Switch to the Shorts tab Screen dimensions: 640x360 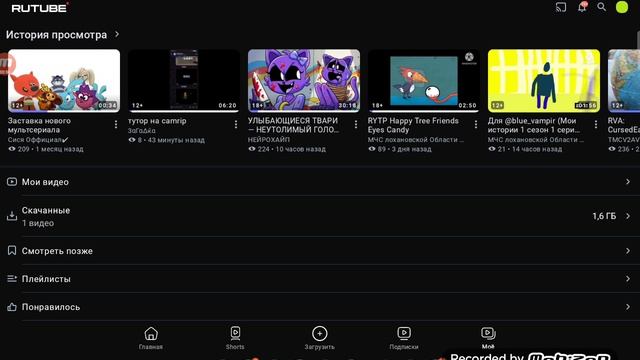tap(235, 338)
